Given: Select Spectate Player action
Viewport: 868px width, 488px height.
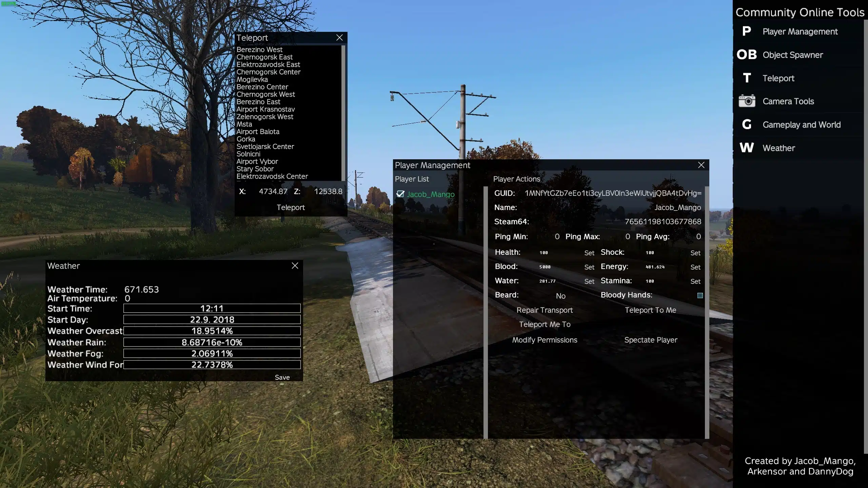Looking at the screenshot, I should tap(650, 339).
